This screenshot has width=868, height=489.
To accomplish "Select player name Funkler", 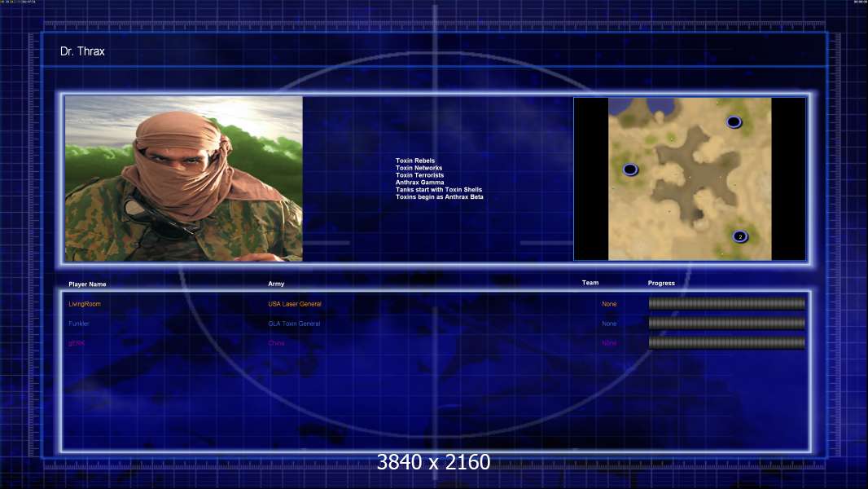I will 79,324.
